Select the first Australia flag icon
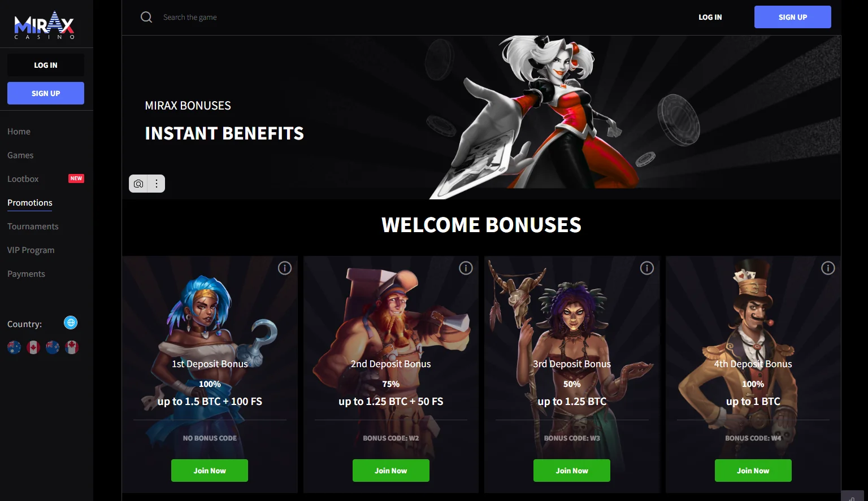 14,347
